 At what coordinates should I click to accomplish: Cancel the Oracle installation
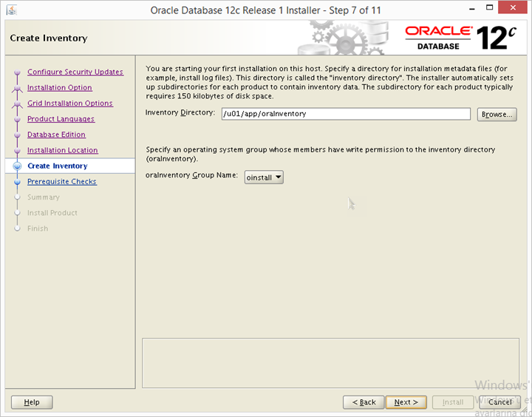pyautogui.click(x=499, y=402)
